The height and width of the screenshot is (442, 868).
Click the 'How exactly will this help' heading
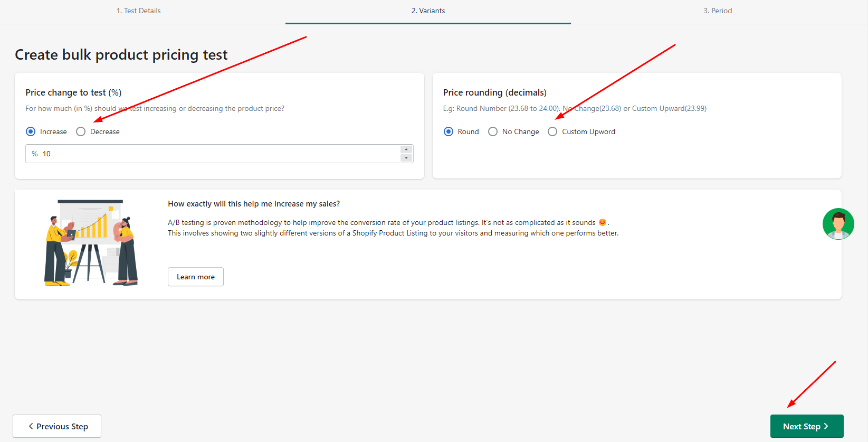tap(254, 204)
